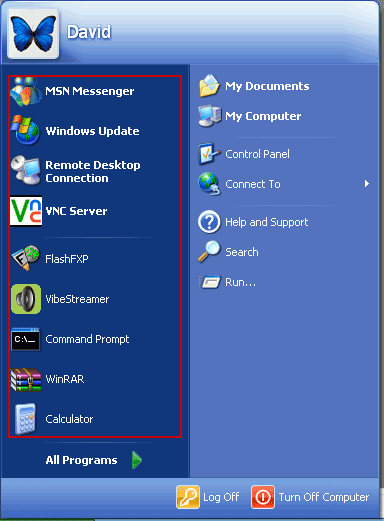Image resolution: width=384 pixels, height=521 pixels.
Task: Open VNC Server using its icon
Action: (26, 211)
